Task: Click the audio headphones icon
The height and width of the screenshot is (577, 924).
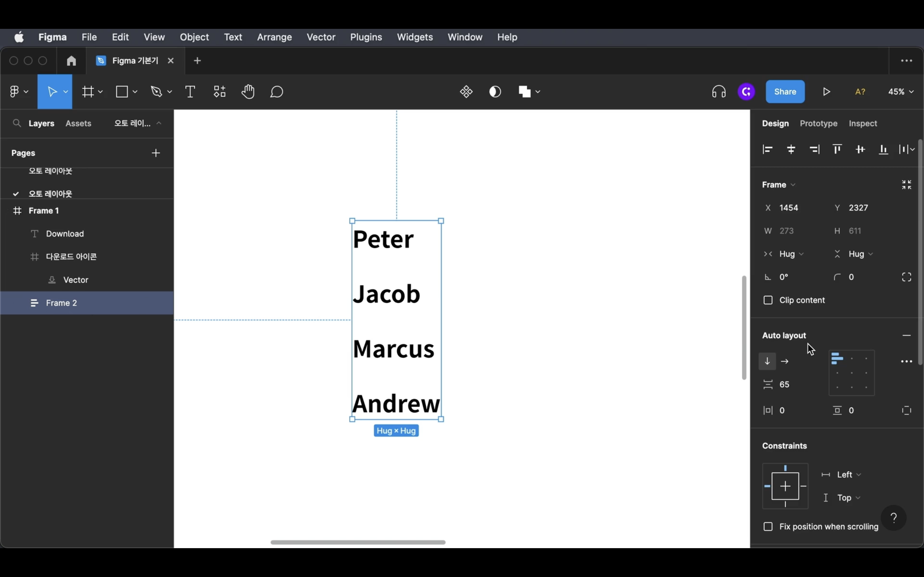Action: tap(719, 92)
